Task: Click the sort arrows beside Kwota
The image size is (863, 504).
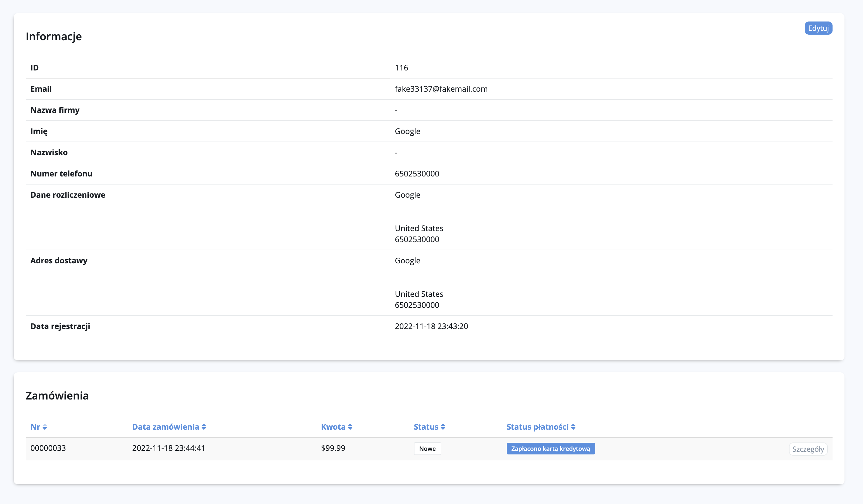Action: point(350,427)
